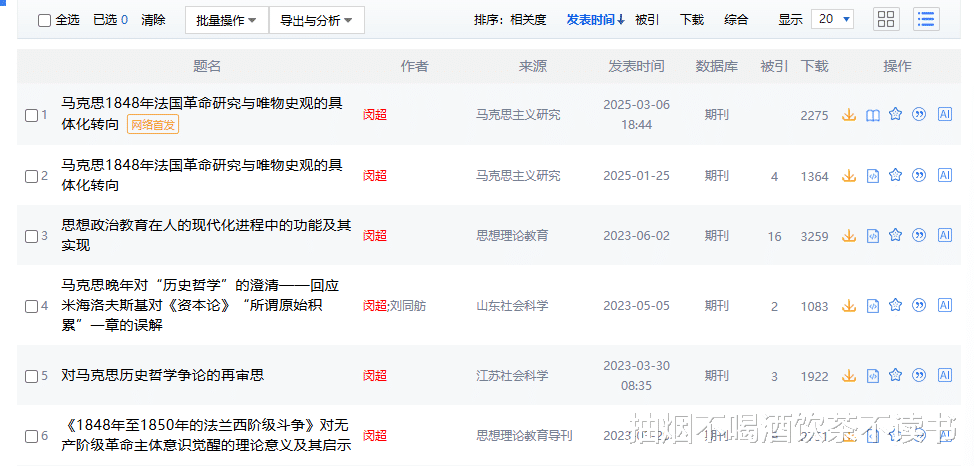This screenshot has height=466, width=974.
Task: Star the 山东社会科学 article
Action: pos(895,305)
